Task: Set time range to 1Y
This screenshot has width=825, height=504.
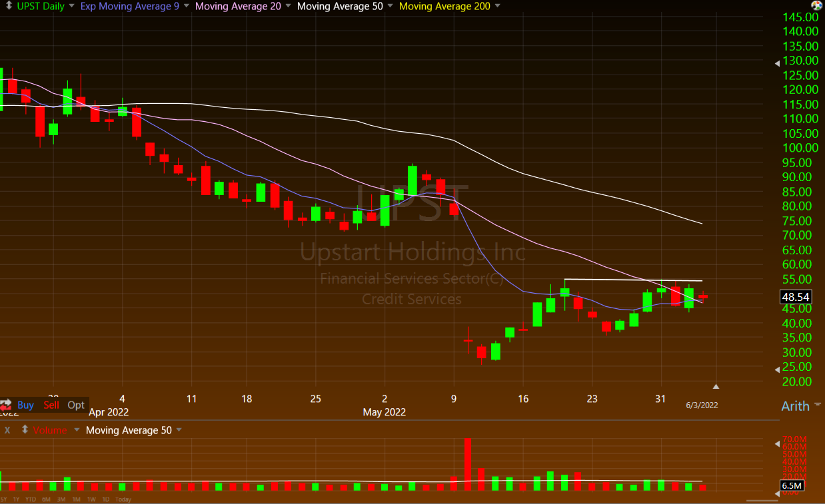Action: pos(16,499)
